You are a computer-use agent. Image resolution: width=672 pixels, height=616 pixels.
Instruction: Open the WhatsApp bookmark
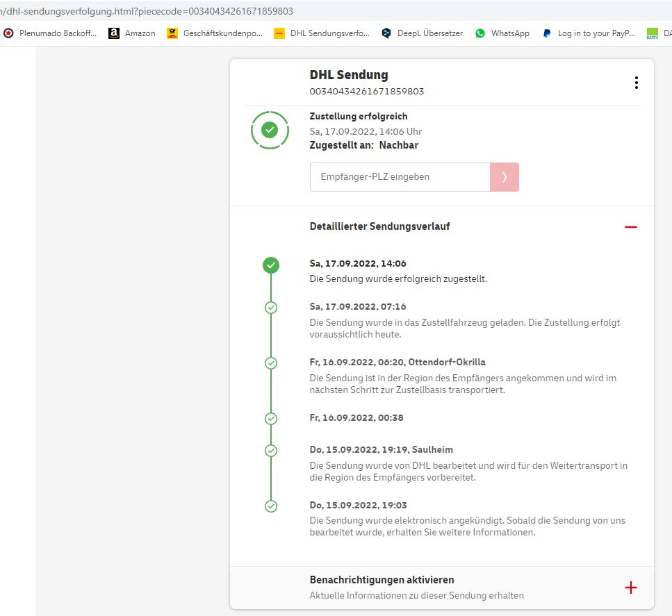502,33
